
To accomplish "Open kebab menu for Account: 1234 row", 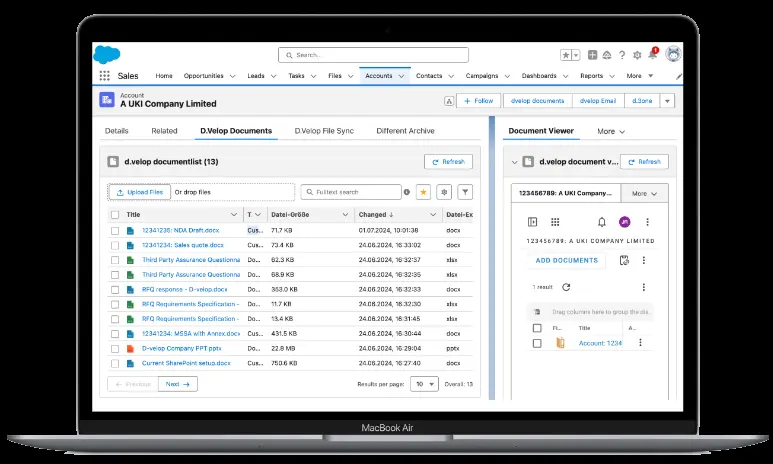I will (640, 342).
